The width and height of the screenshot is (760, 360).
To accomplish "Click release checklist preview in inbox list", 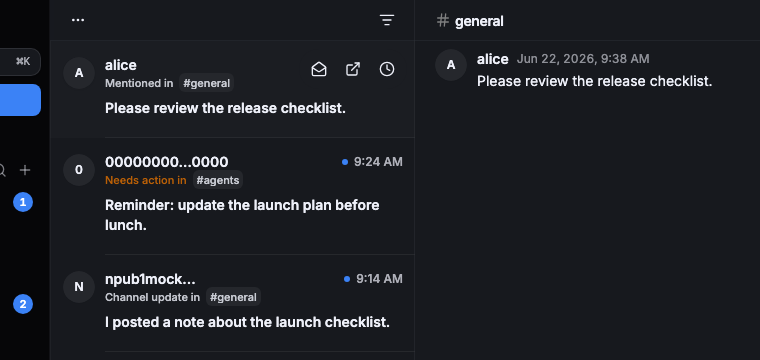I will tap(225, 108).
